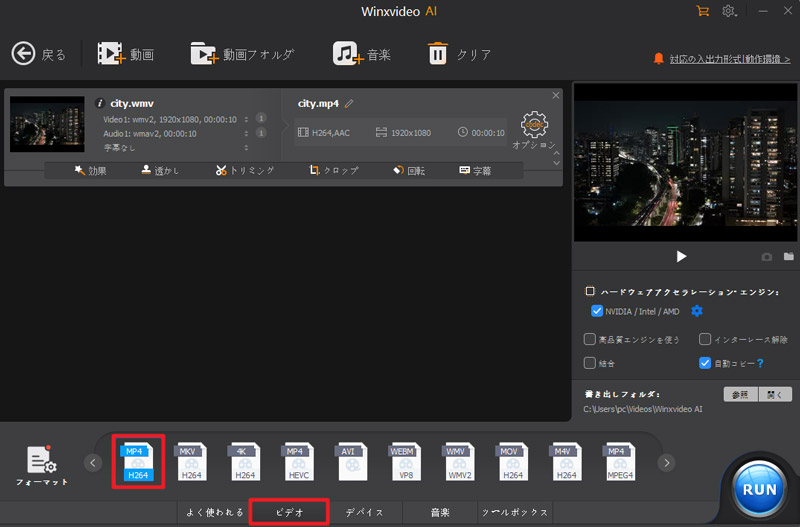Select the 4K H264 format preset
Viewport: 800px width, 527px height.
point(245,462)
